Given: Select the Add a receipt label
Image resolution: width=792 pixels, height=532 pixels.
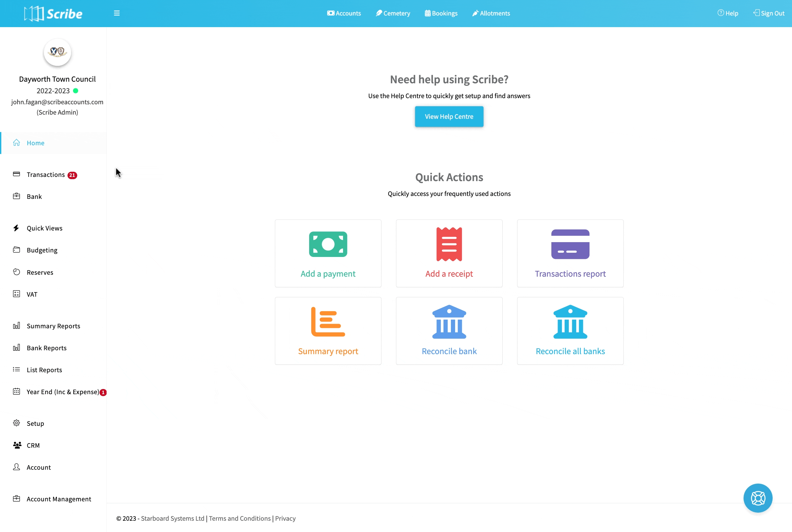Looking at the screenshot, I should click(449, 274).
